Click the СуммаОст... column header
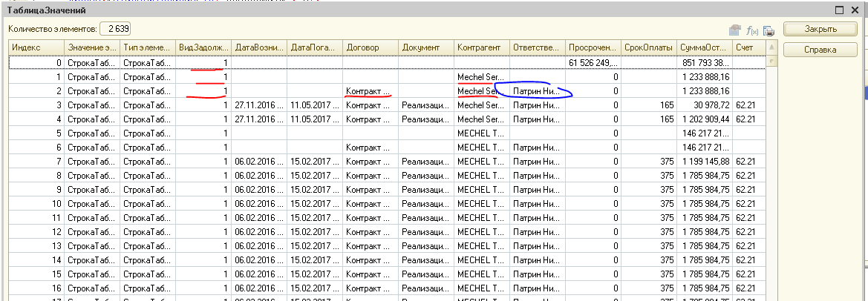The image size is (868, 301). 705,48
